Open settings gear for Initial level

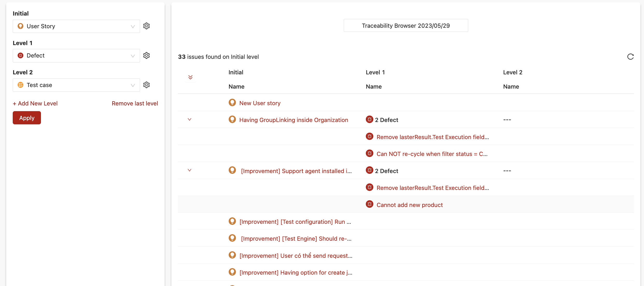click(146, 26)
